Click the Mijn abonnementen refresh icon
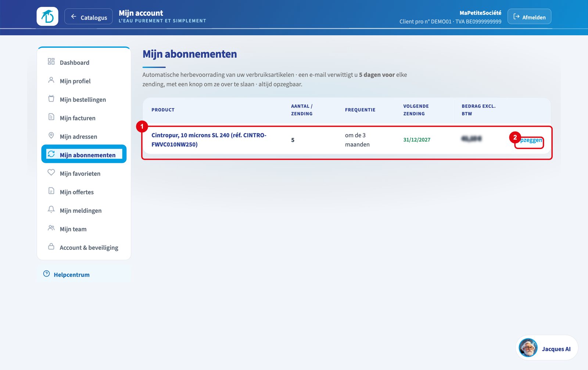588x370 pixels. coord(51,154)
